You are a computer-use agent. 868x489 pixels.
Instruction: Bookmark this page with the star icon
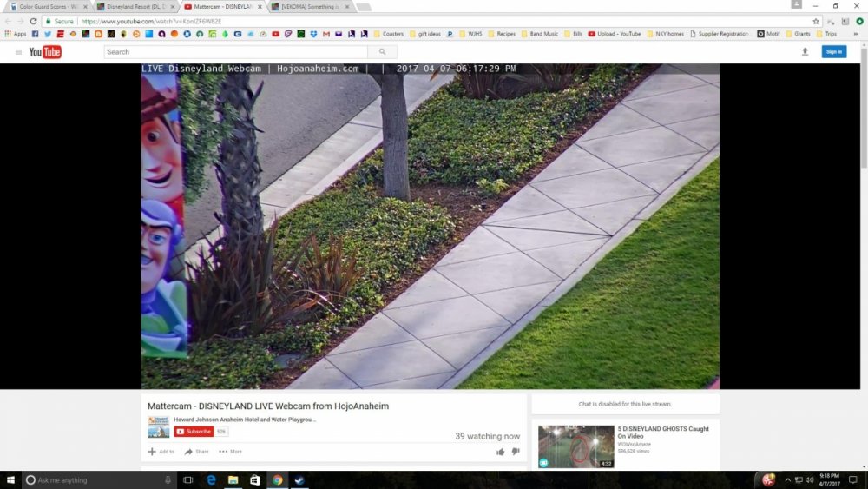pyautogui.click(x=816, y=21)
